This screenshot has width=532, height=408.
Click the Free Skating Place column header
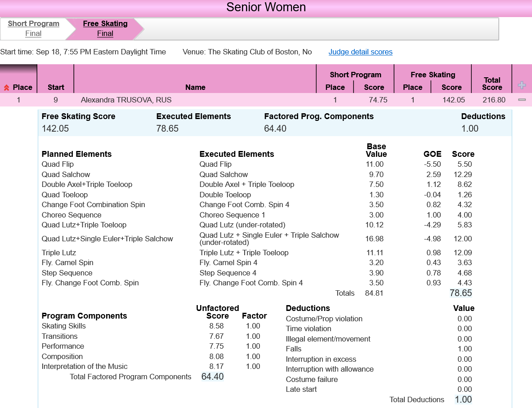(412, 87)
